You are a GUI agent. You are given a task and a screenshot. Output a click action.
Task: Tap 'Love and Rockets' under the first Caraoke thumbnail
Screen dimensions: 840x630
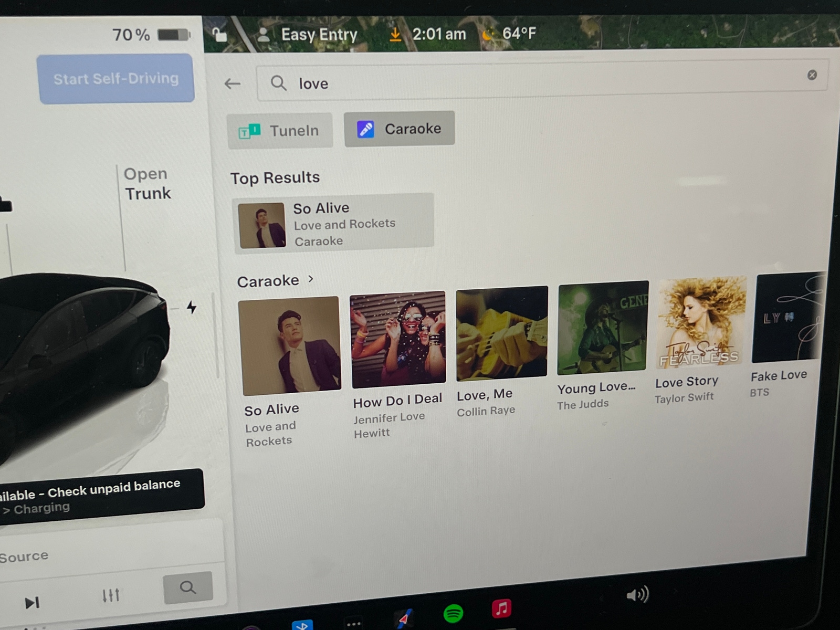pyautogui.click(x=271, y=434)
